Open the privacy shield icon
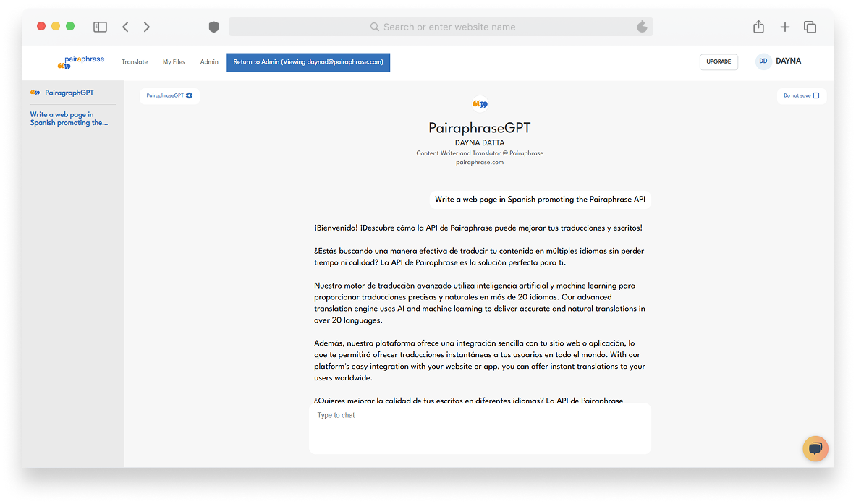856x504 pixels. tap(213, 27)
